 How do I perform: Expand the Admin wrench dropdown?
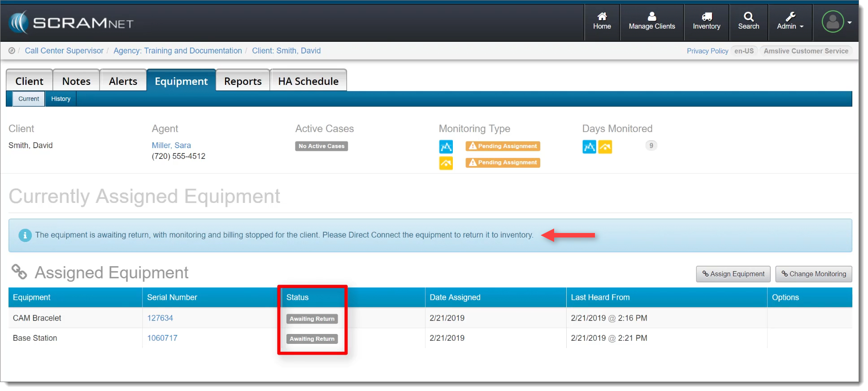click(x=790, y=21)
